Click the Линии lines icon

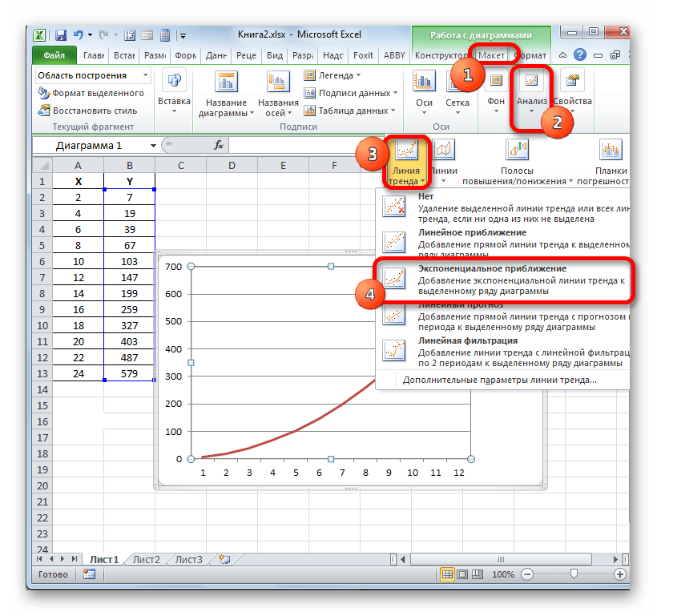coord(444,149)
